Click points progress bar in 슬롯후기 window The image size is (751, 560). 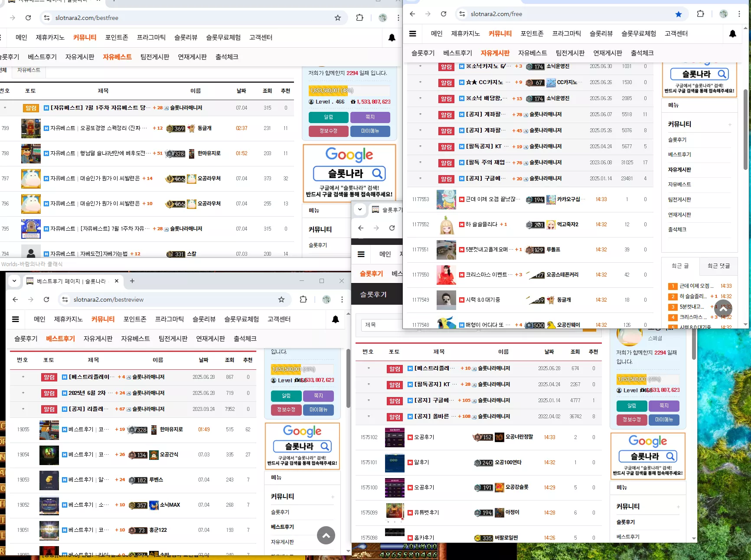pyautogui.click(x=648, y=379)
